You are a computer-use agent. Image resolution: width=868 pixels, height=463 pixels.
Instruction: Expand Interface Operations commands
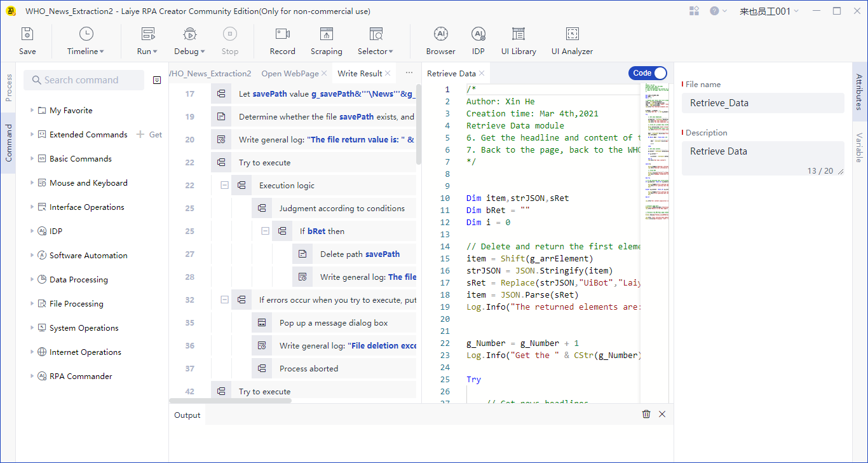point(32,207)
